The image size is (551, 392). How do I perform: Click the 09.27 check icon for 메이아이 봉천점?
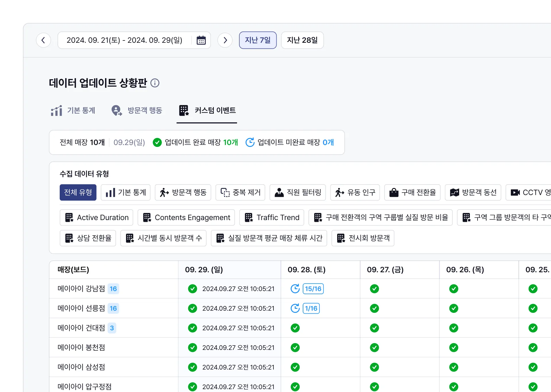pos(374,348)
